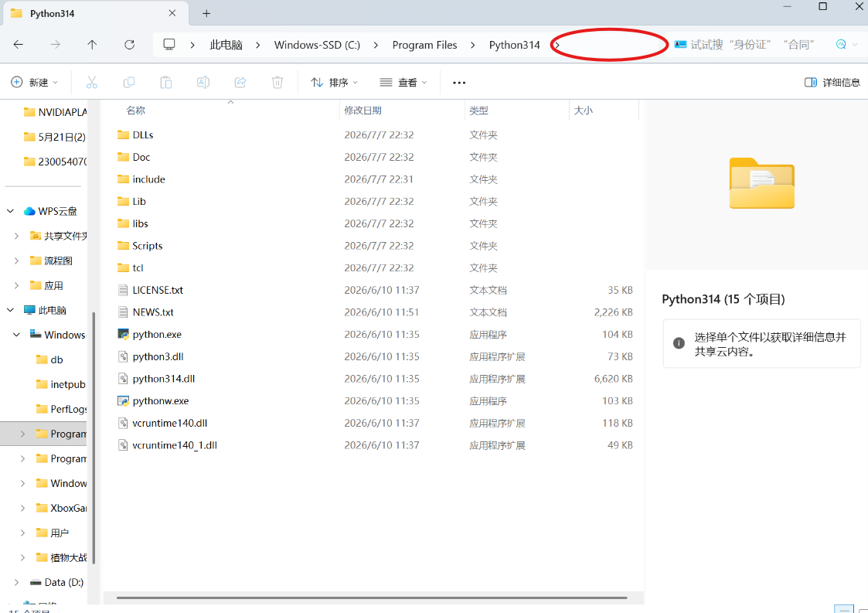The width and height of the screenshot is (868, 613).
Task: Open NVIDIAPLA folder in sidebar
Action: pyautogui.click(x=55, y=112)
